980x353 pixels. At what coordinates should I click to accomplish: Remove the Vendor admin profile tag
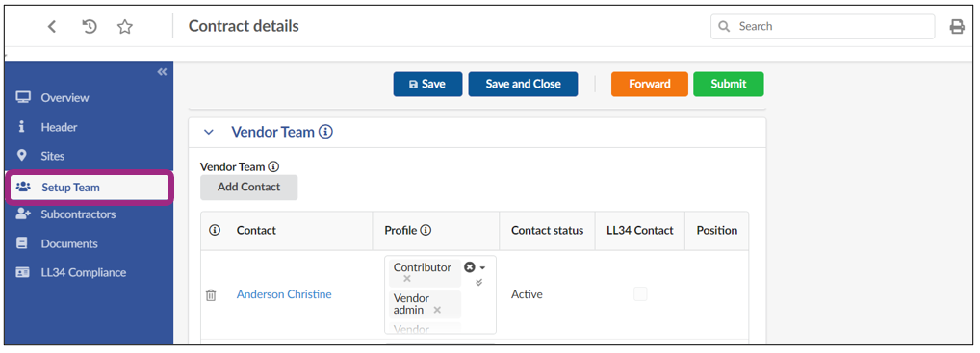coord(437,310)
